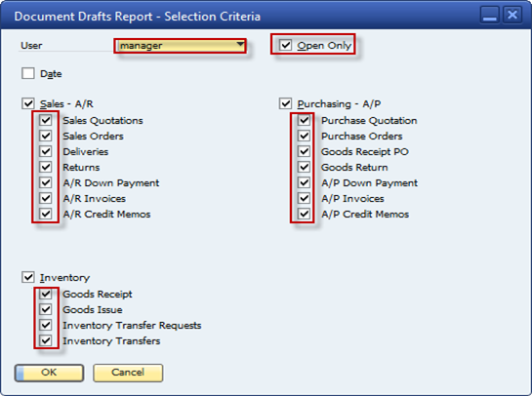Open the User dropdown showing manager
Image resolution: width=532 pixels, height=396 pixels.
tap(181, 46)
